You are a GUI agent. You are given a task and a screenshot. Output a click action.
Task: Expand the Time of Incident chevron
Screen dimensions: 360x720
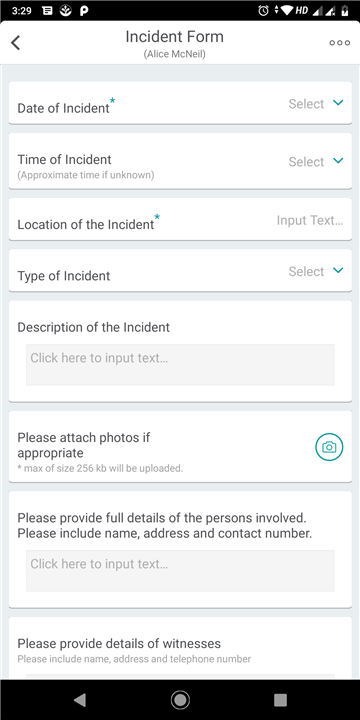(338, 161)
